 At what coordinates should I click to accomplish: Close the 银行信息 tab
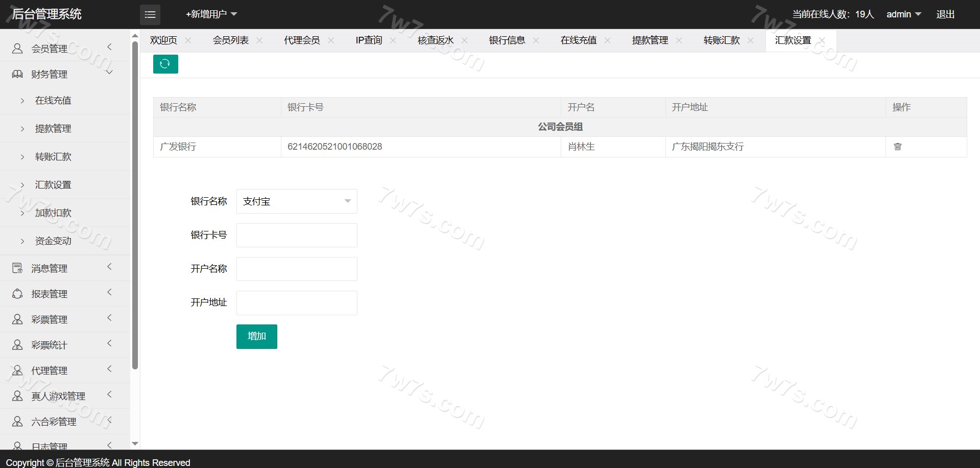(536, 40)
